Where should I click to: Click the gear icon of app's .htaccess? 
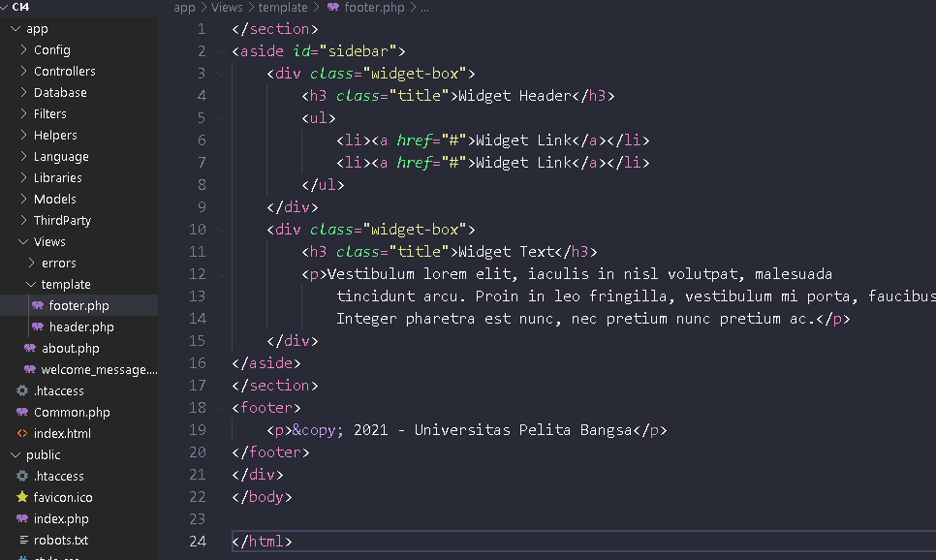(21, 390)
